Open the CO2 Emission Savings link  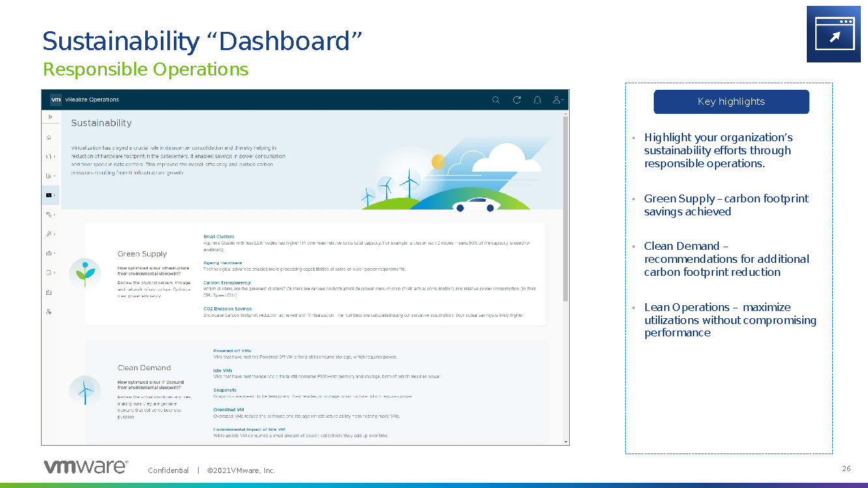point(227,309)
